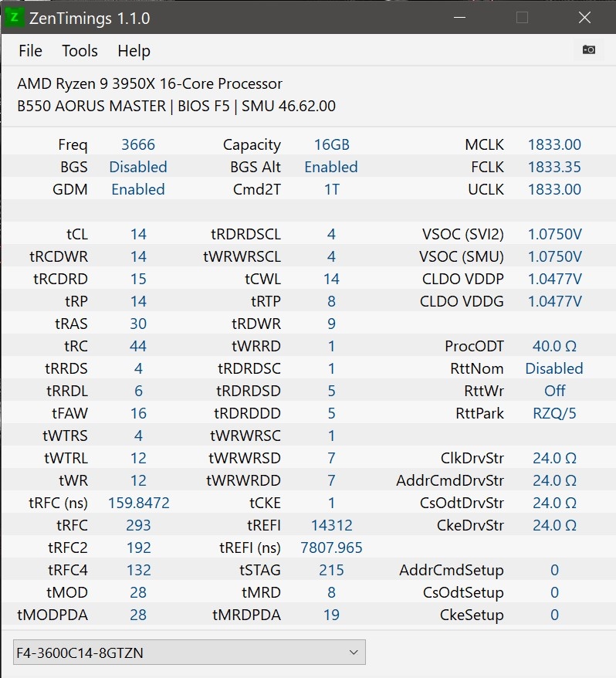Select the GDM Enabled value
This screenshot has width=616, height=678.
tap(138, 190)
